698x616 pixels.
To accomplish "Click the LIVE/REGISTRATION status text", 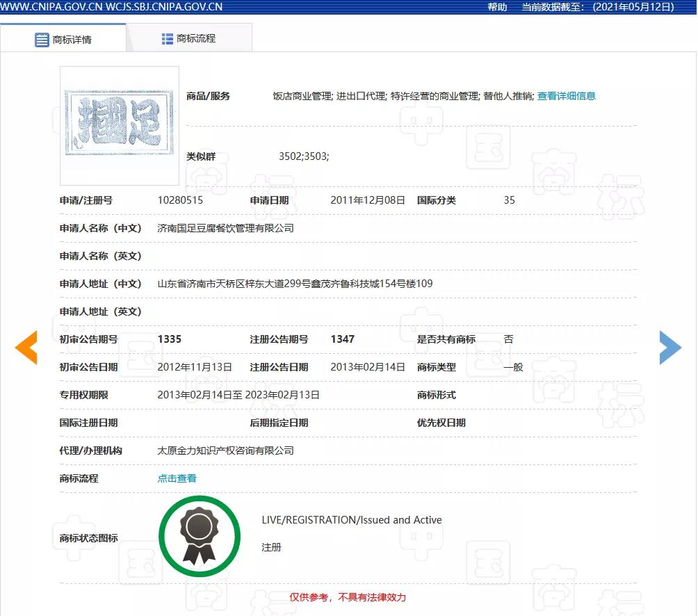I will pos(351,520).
